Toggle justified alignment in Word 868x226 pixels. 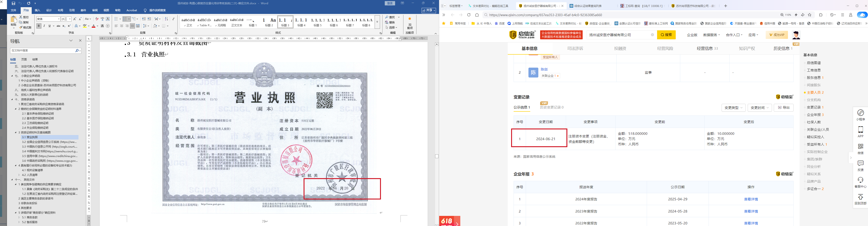(132, 26)
